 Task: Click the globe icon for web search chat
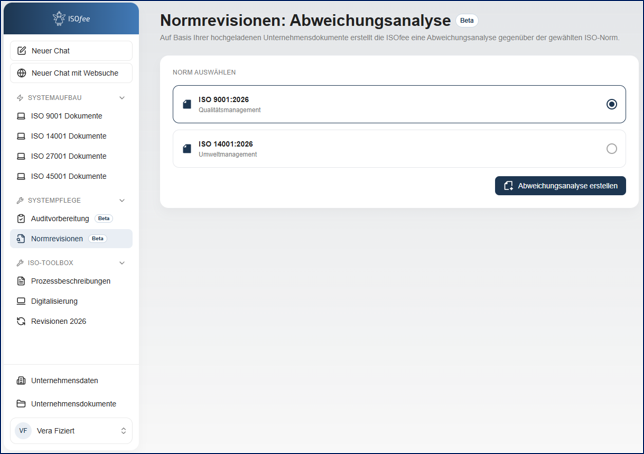tap(21, 73)
